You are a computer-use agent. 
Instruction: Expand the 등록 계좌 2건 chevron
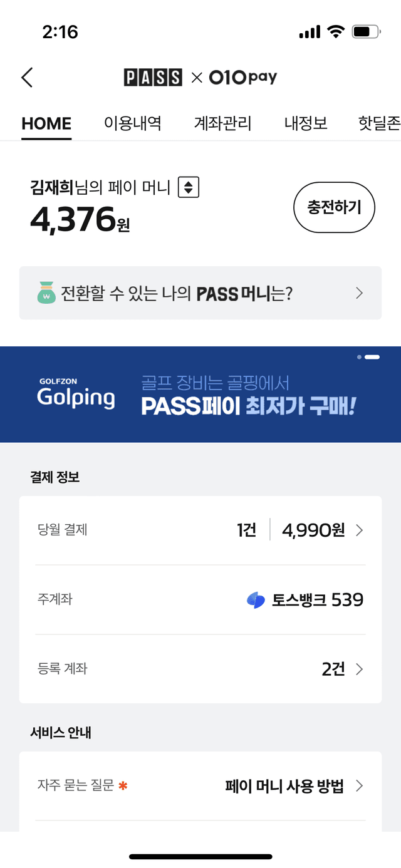click(x=359, y=669)
